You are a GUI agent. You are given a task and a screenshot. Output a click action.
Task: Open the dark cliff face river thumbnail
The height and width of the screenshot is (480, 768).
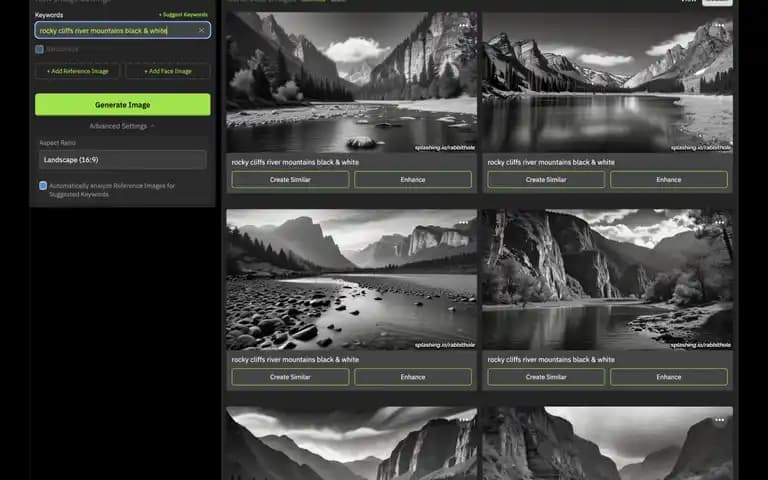(x=607, y=280)
